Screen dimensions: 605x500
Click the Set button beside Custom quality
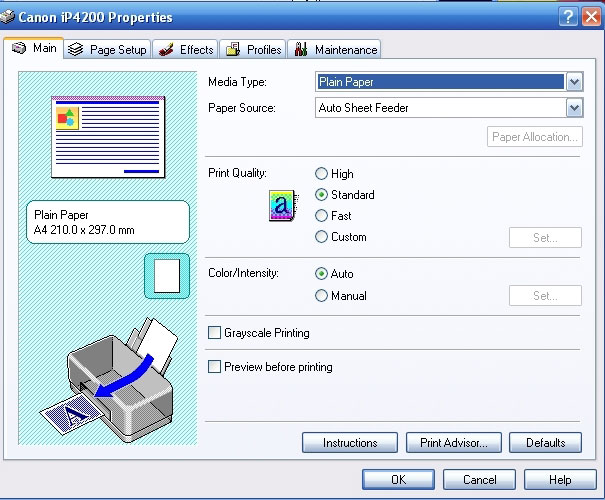pos(545,237)
